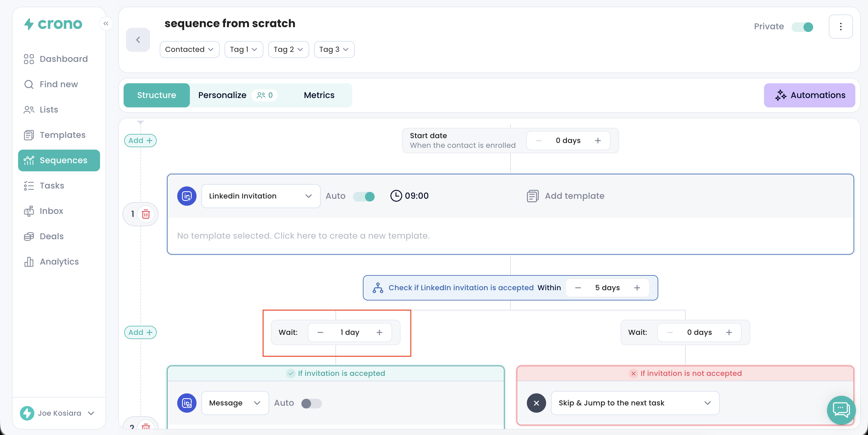Viewport: 868px width, 435px height.
Task: Go back using the left arrow button
Action: coord(138,40)
